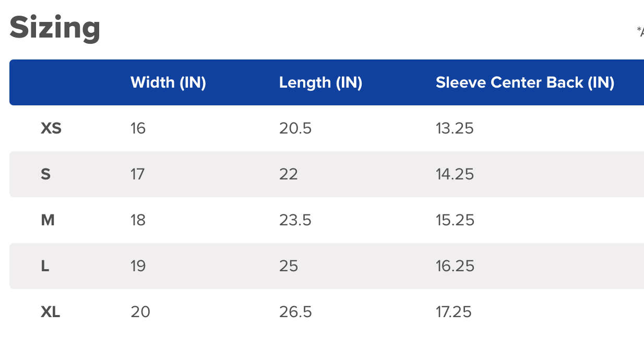Click the Width (IN) column header

pyautogui.click(x=168, y=82)
